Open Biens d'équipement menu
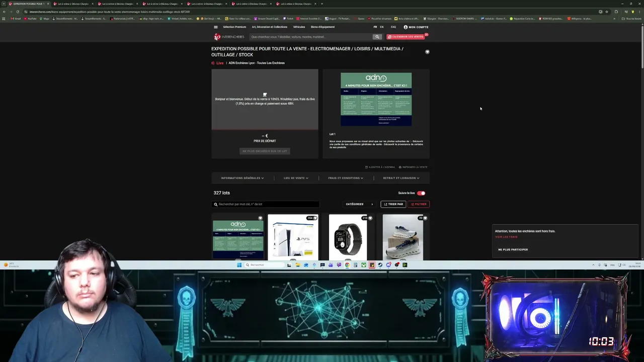This screenshot has height=362, width=644. (x=323, y=27)
